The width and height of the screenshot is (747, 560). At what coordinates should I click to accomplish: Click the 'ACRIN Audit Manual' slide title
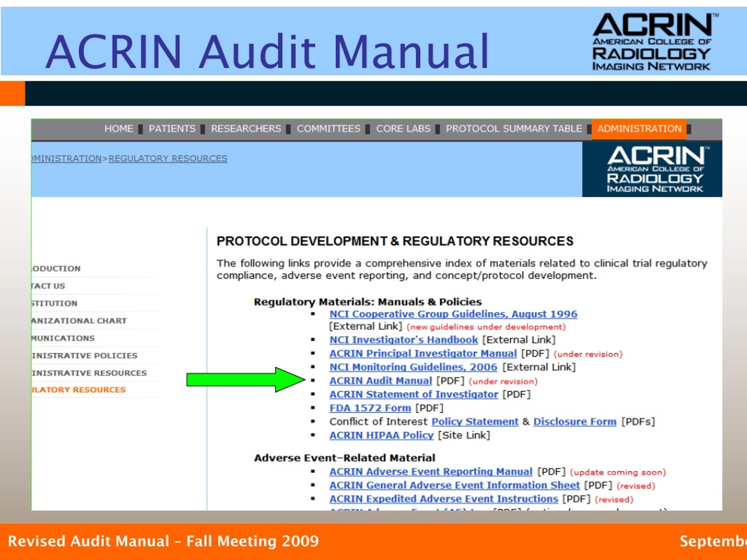pyautogui.click(x=267, y=51)
